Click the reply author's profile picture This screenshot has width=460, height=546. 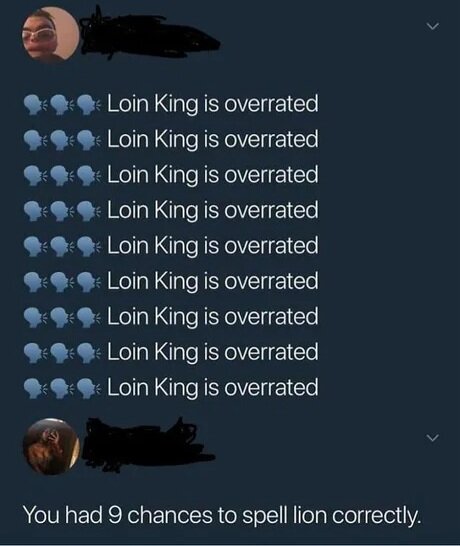pos(51,446)
